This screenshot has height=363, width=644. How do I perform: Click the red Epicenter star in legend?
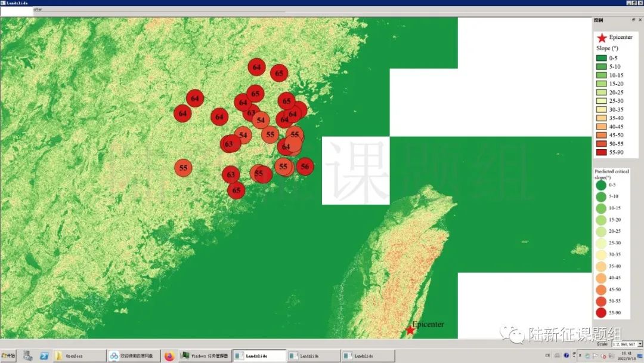(602, 38)
